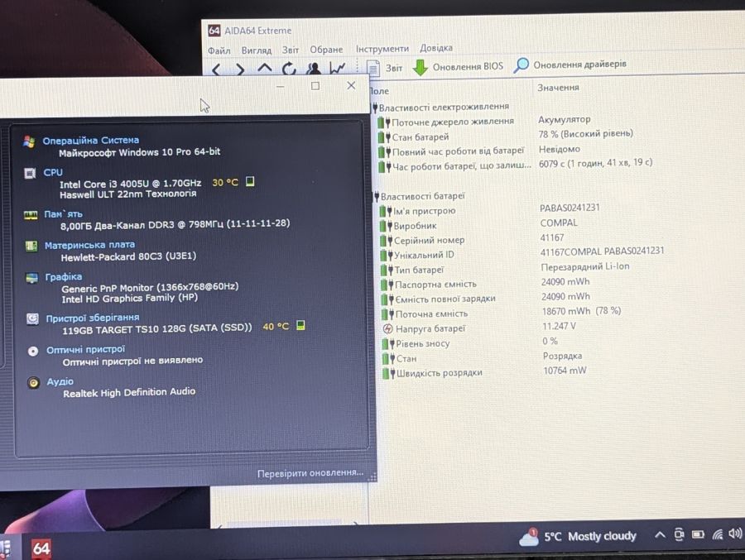Viewport: 745px width, 560px height.
Task: Open the Wi-Fi network tray icon
Action: 718,534
